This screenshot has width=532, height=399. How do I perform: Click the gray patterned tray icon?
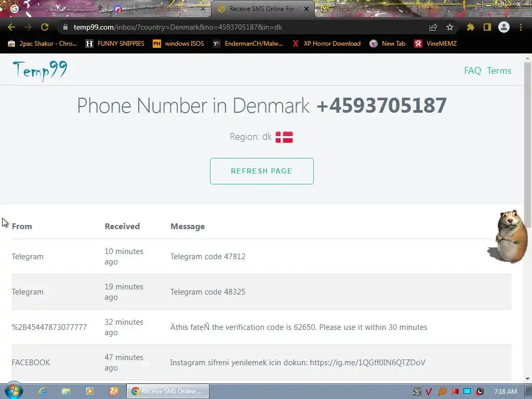point(417,392)
